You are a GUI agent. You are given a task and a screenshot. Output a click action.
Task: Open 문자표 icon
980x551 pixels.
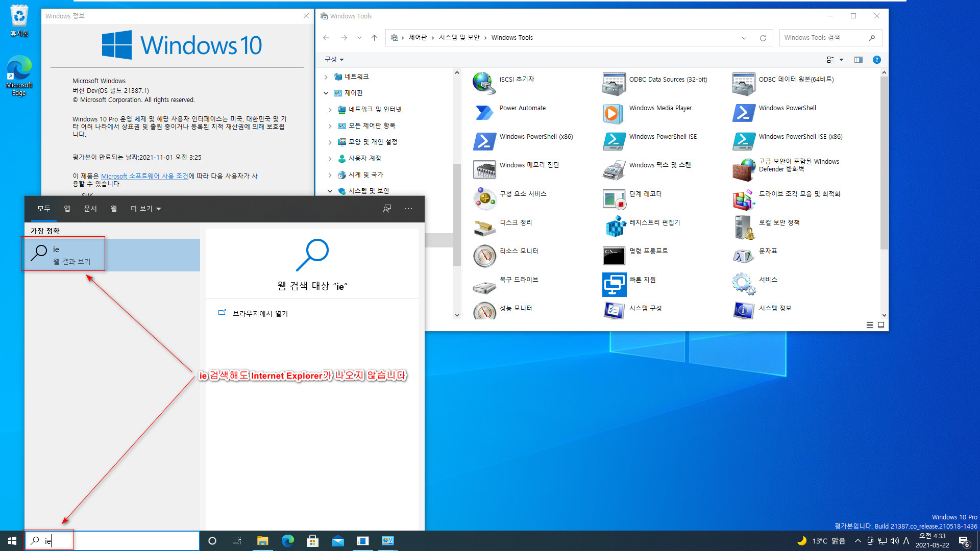(x=743, y=255)
